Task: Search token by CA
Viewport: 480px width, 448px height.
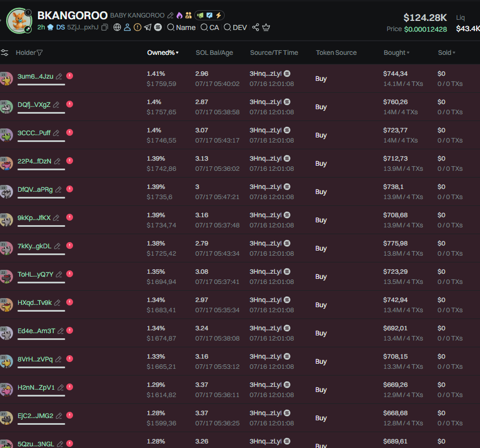Action: click(x=209, y=28)
